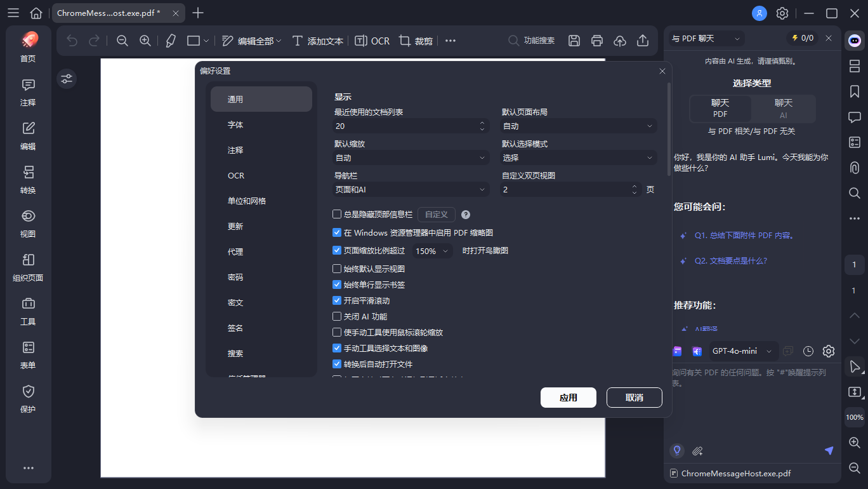Click the save disk icon in the toolbar
The width and height of the screenshot is (868, 489).
tap(574, 41)
